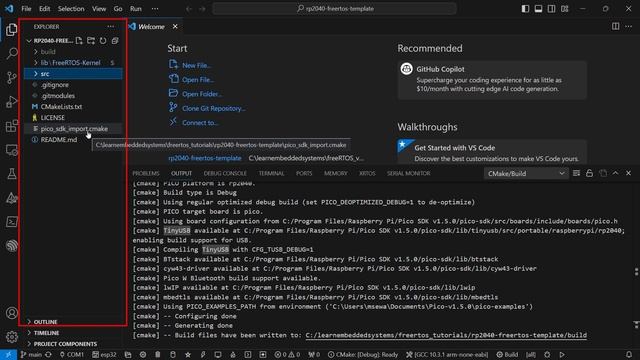The width and height of the screenshot is (640, 360).
Task: Switch to the Problems panel tab
Action: tap(146, 173)
